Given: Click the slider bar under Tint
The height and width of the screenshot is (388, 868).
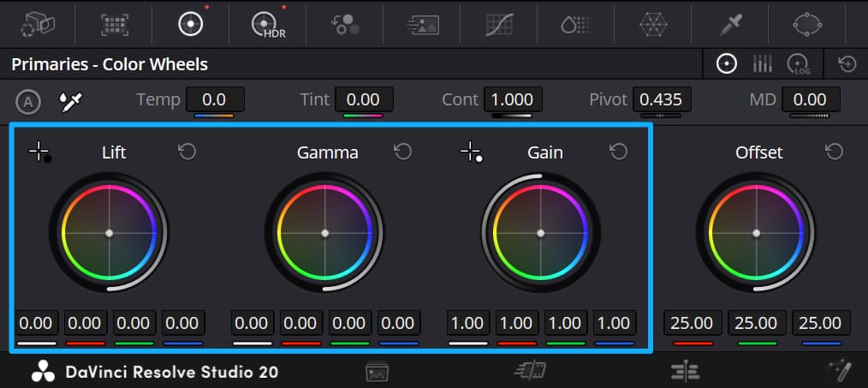Looking at the screenshot, I should [x=363, y=116].
